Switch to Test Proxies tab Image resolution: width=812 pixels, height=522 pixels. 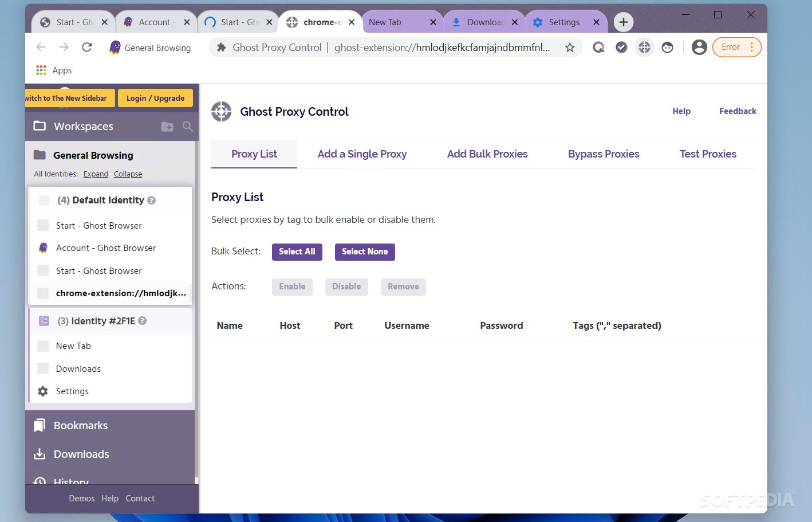tap(708, 154)
